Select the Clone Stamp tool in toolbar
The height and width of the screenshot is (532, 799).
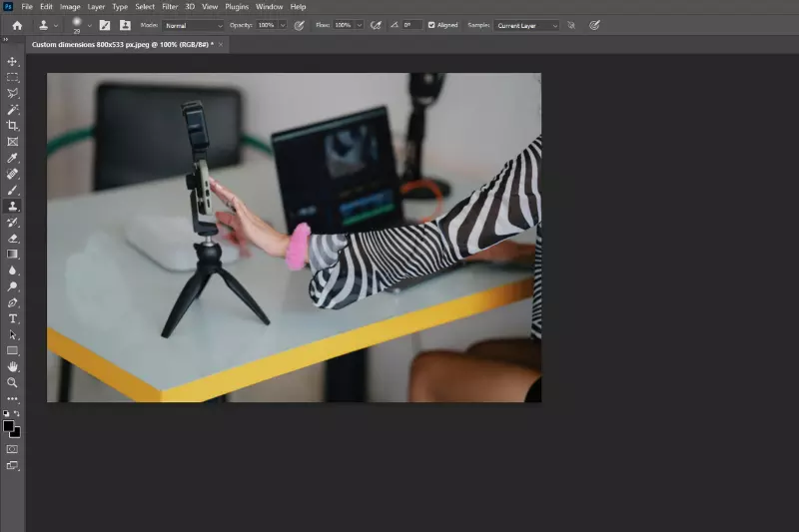[12, 207]
